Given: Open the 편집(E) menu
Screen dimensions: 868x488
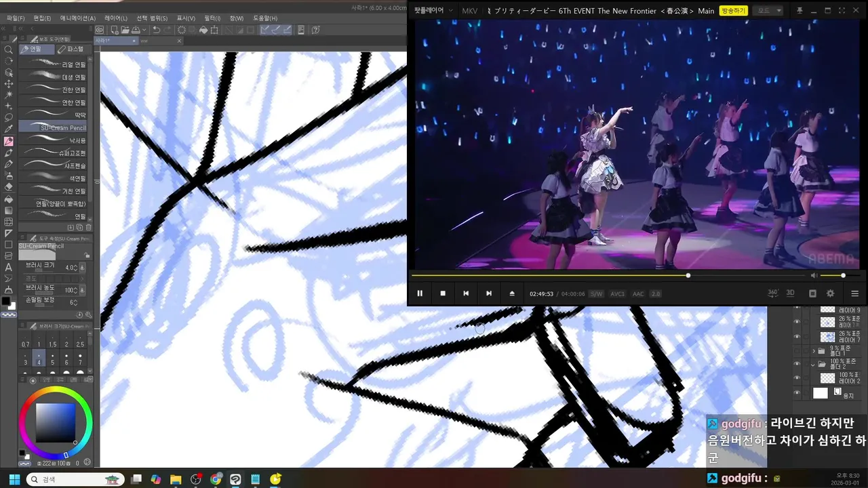Looking at the screenshot, I should pyautogui.click(x=42, y=18).
